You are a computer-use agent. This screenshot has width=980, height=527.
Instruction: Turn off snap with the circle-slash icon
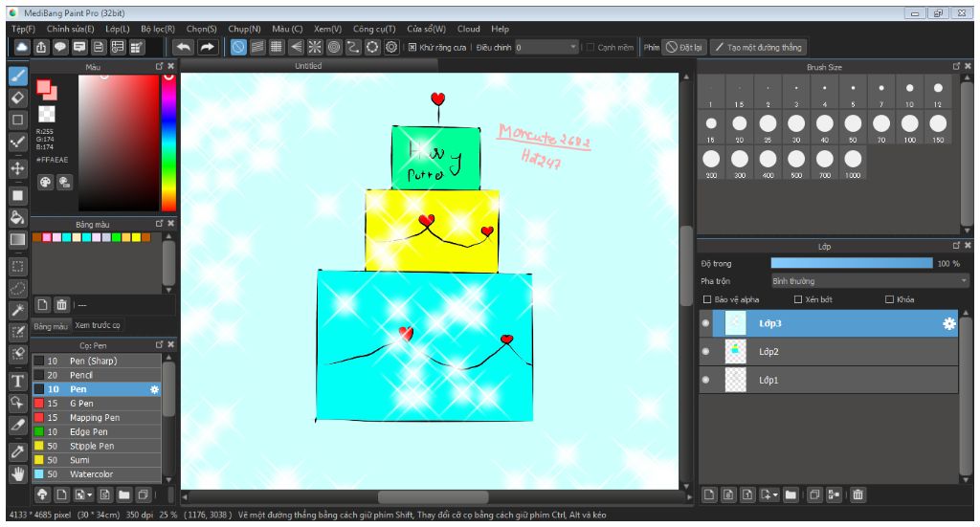click(x=238, y=48)
